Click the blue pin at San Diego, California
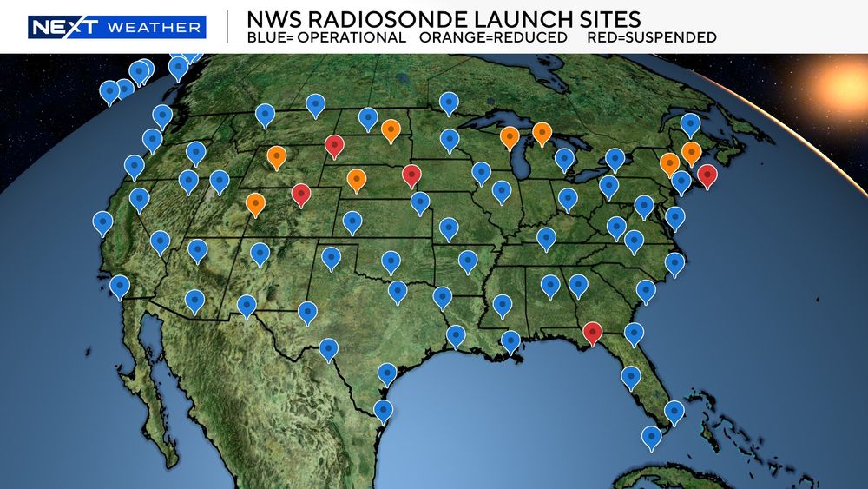Screen dimensions: 868x489 (x=120, y=287)
